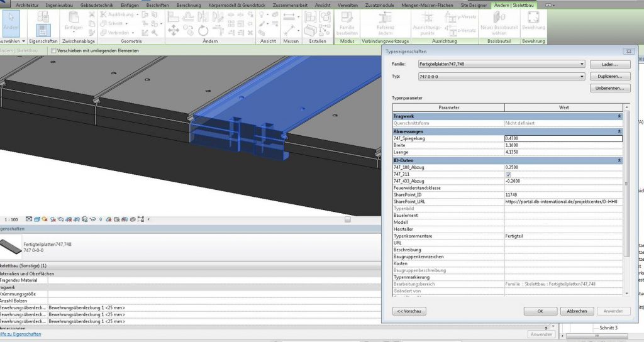Viewport: 644px width, 342px height.
Task: Click the Abbrechen button
Action: coord(577,311)
